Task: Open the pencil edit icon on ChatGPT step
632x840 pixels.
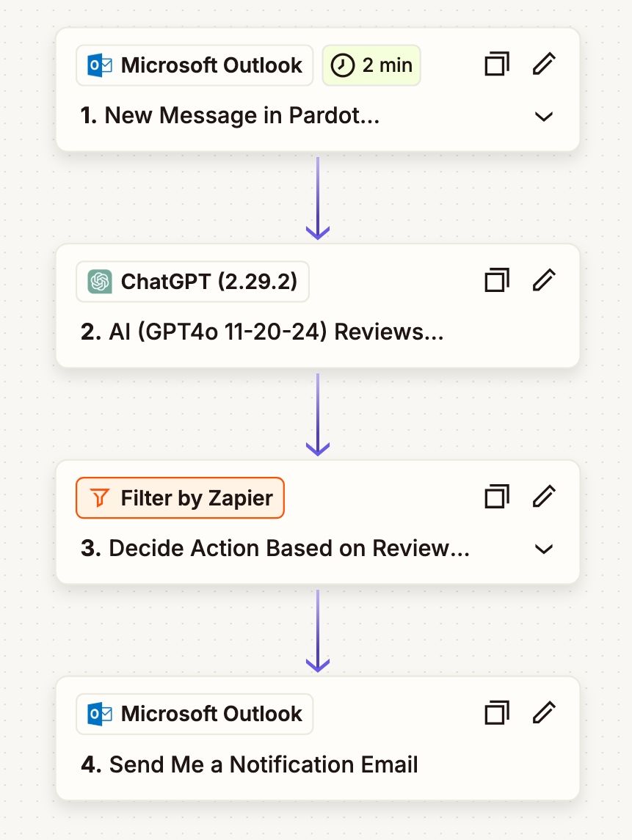Action: point(544,280)
